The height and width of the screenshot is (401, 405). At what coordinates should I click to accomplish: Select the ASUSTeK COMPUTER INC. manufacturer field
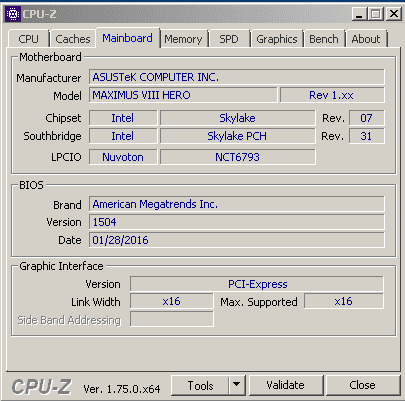click(237, 77)
